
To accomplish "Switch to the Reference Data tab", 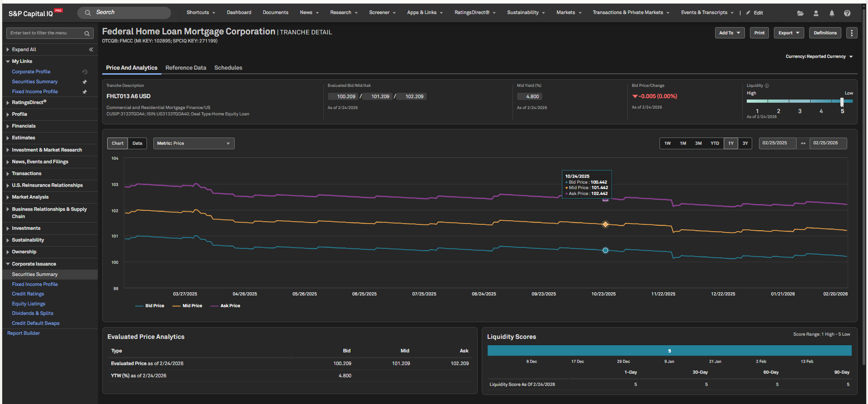I will pyautogui.click(x=185, y=68).
